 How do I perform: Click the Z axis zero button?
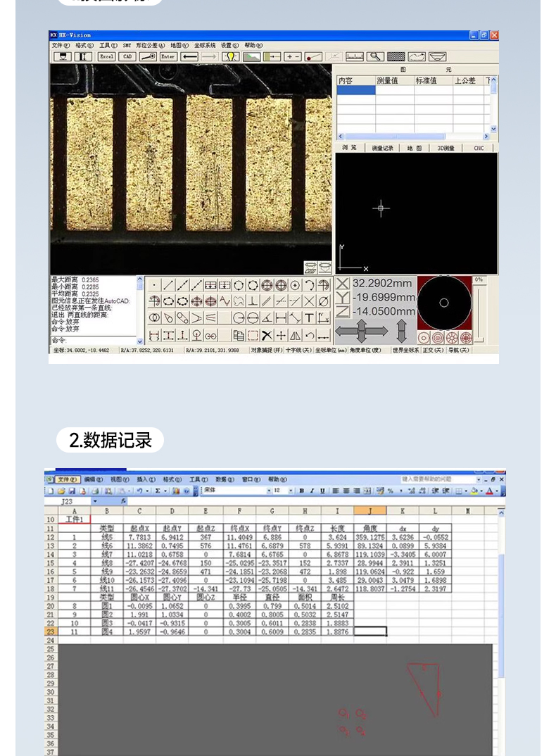342,311
